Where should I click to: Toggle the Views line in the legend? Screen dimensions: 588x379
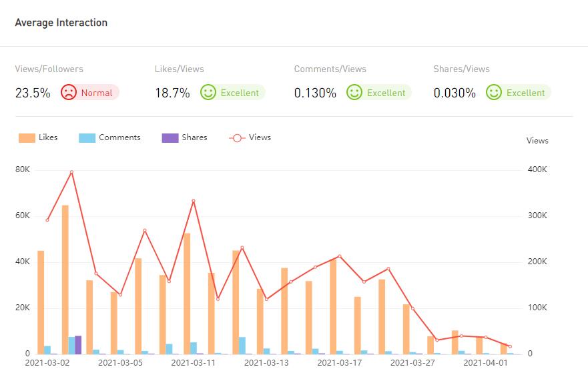click(250, 137)
